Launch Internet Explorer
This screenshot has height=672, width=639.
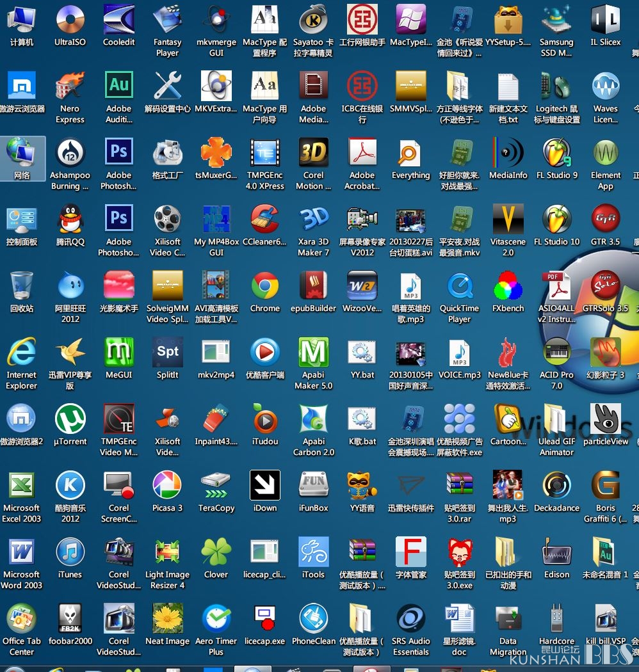pyautogui.click(x=21, y=352)
